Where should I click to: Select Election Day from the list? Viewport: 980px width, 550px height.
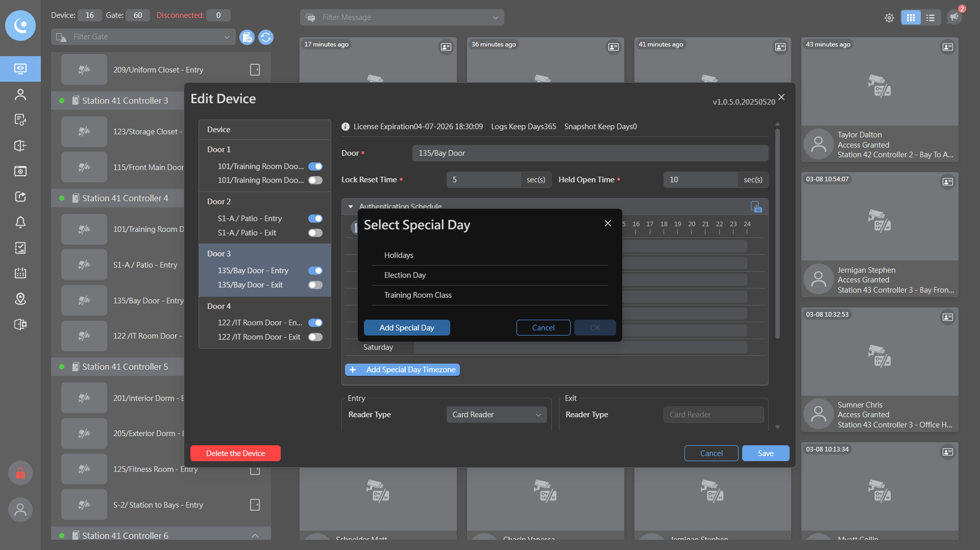click(405, 275)
